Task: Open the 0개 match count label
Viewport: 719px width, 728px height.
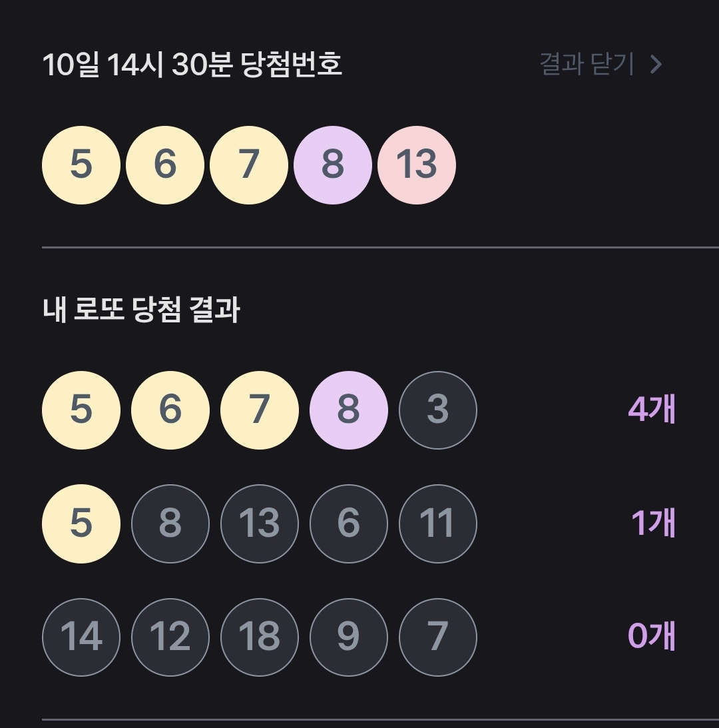Action: pos(652,636)
